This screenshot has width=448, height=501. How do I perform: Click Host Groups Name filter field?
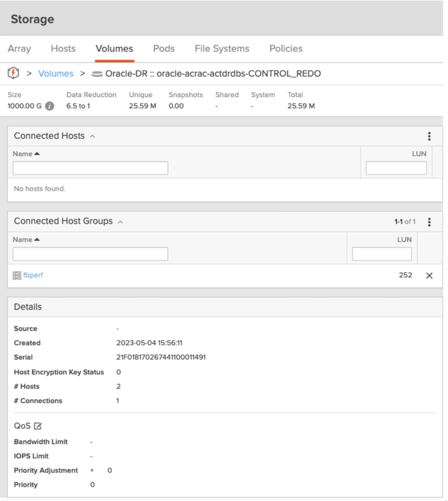[x=90, y=254]
